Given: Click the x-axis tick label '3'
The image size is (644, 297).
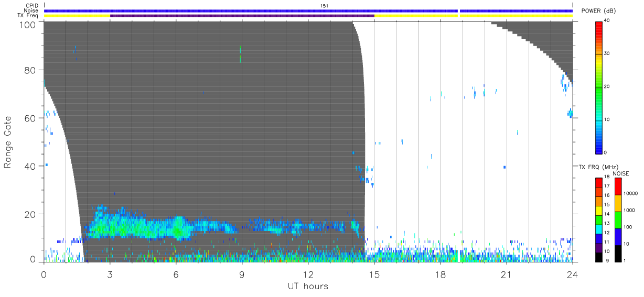Looking at the screenshot, I should tap(110, 274).
